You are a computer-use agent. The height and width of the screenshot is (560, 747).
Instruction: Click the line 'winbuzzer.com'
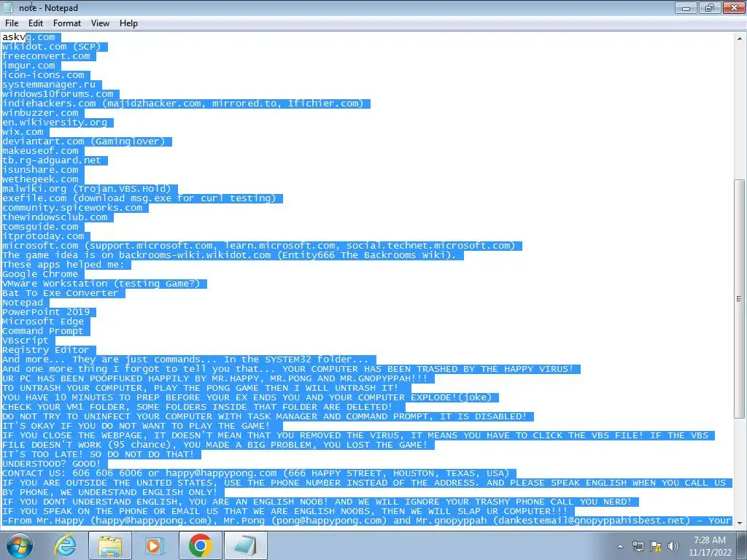coord(40,113)
